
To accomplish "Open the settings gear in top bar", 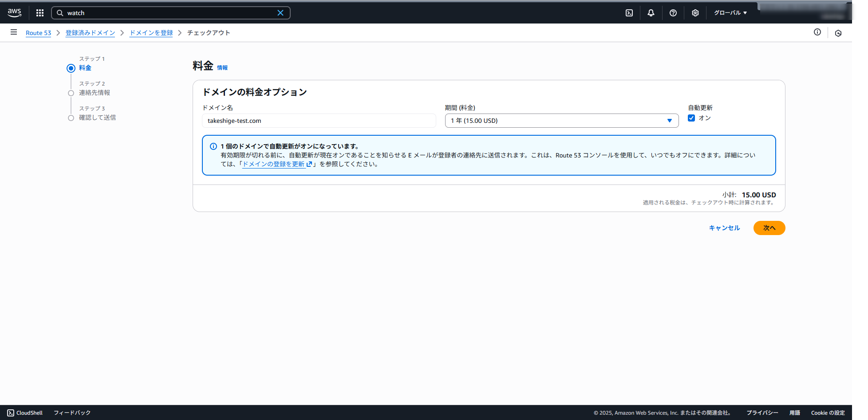I will [695, 13].
